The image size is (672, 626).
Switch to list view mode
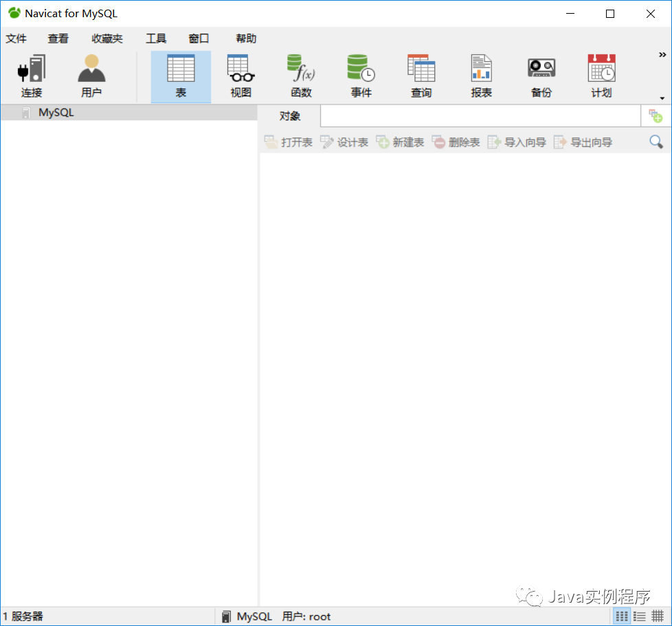640,616
